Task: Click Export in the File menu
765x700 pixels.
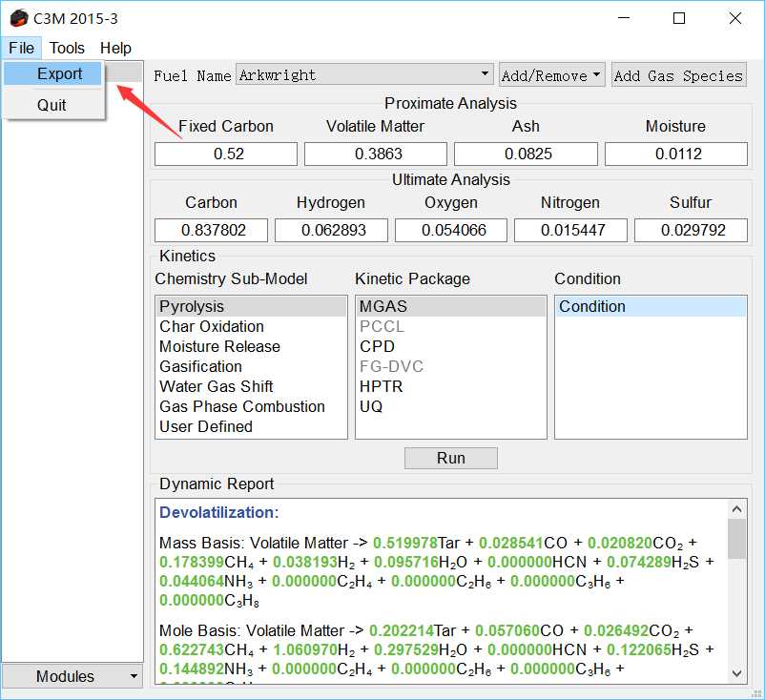Action: click(59, 73)
